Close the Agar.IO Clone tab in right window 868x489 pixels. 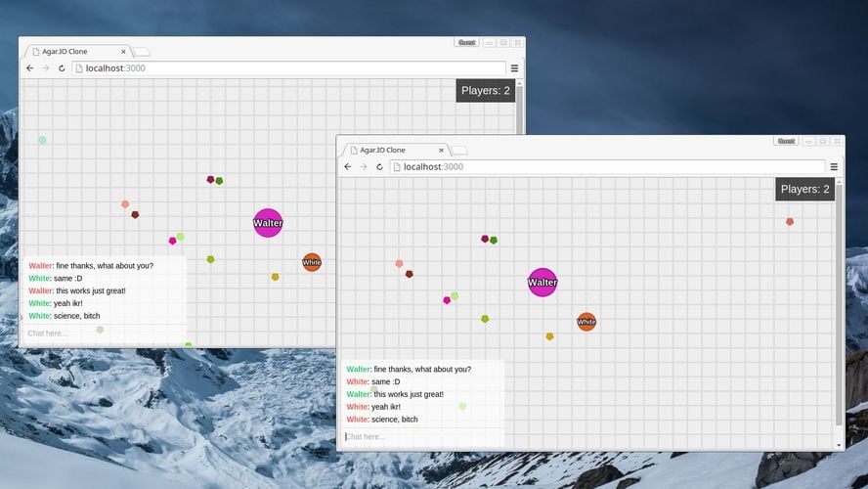tap(441, 150)
